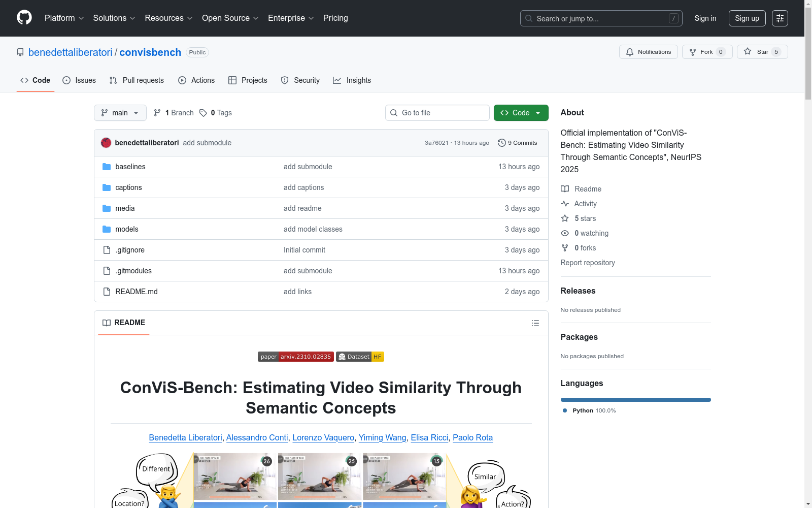Viewport: 812px width, 508px height.
Task: Expand the Solutions menu
Action: pos(114,18)
